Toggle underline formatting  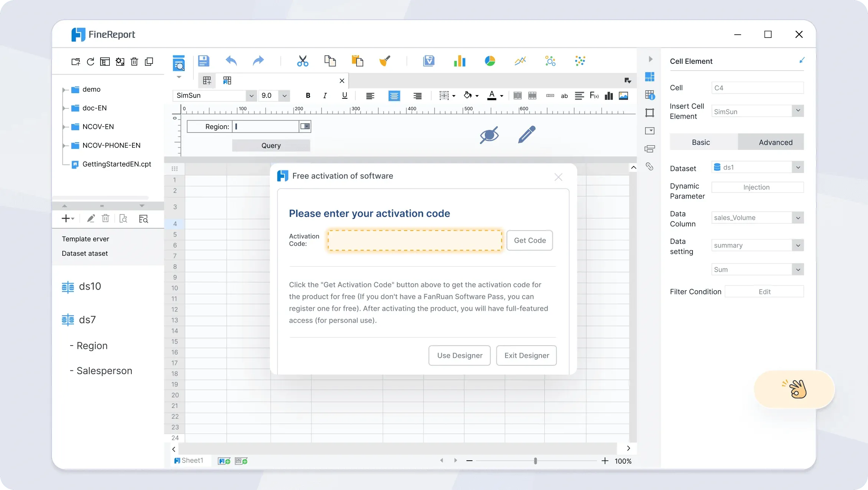(345, 96)
